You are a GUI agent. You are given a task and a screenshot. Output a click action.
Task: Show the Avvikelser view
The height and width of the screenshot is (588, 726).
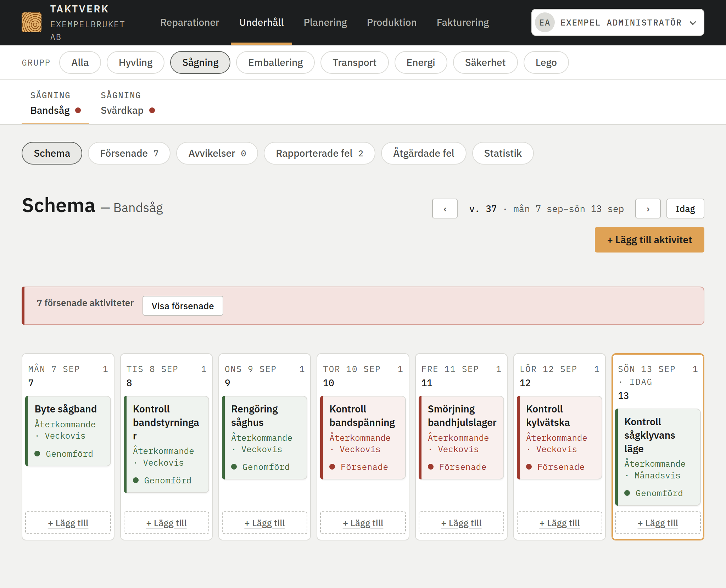click(217, 153)
